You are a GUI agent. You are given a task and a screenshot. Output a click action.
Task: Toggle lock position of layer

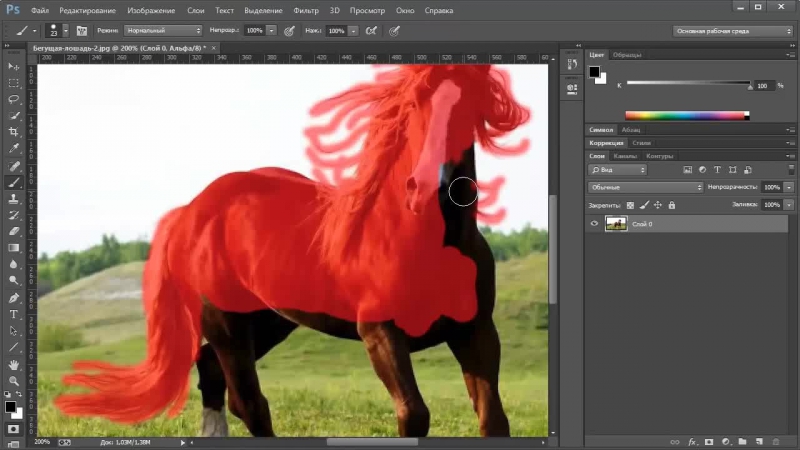pyautogui.click(x=658, y=205)
